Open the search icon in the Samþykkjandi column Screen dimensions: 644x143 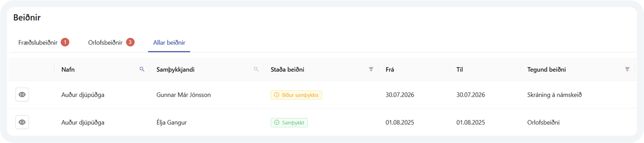(256, 69)
